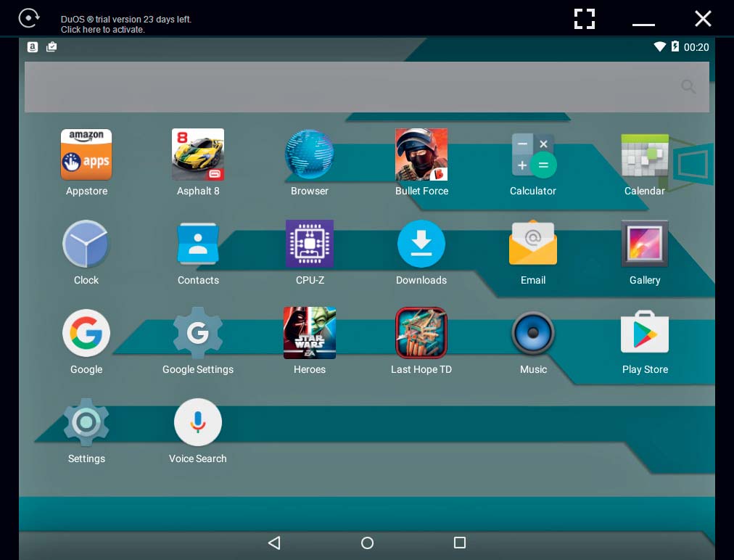Open the recent apps square button
This screenshot has height=560, width=734.
pos(460,542)
